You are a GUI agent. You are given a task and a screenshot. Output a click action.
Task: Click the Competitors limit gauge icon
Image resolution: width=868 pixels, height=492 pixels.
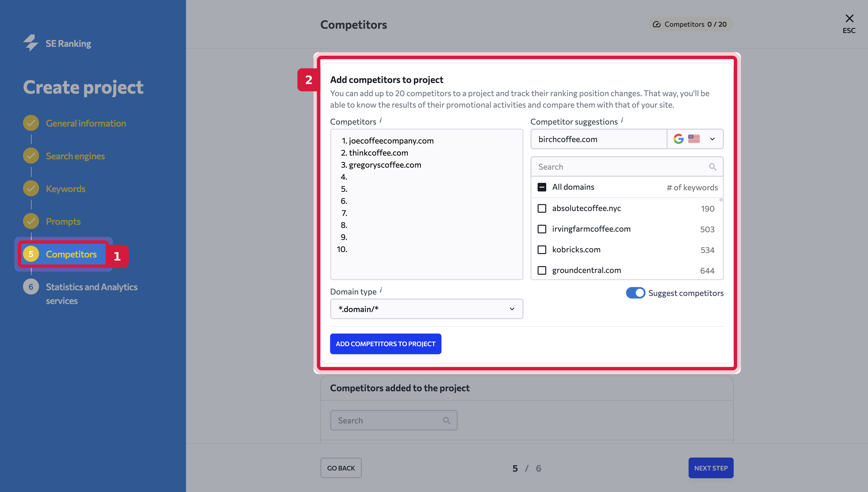pos(656,24)
